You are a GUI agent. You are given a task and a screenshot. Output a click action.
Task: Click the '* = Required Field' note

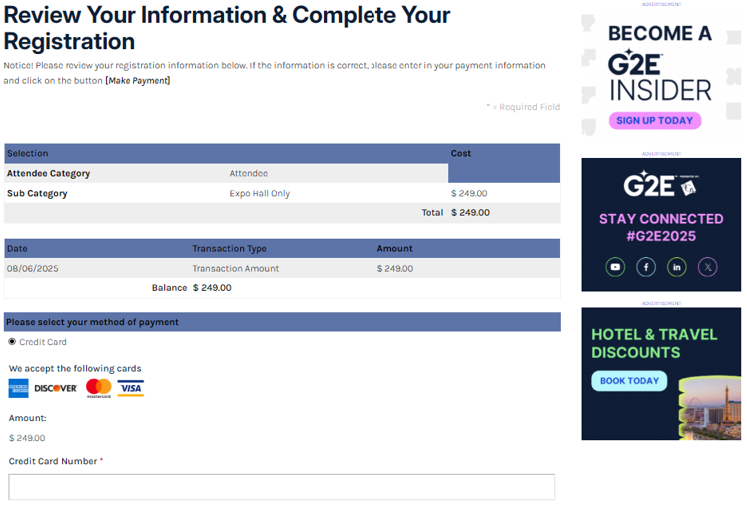click(523, 107)
